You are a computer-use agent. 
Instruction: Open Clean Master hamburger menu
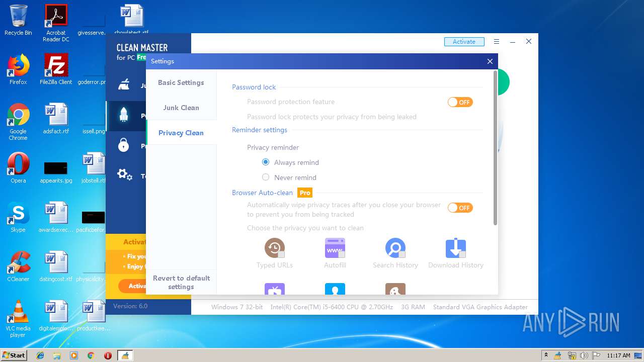point(497,42)
